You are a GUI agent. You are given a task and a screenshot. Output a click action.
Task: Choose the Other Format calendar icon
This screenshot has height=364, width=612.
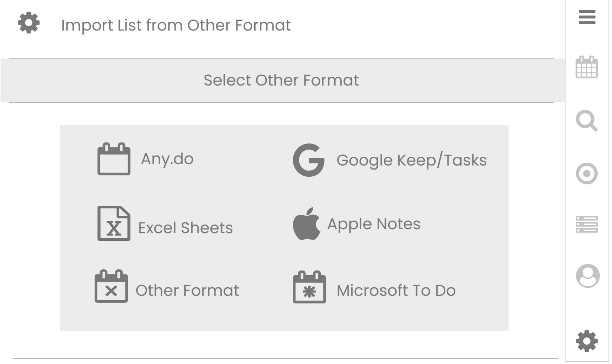coord(111,286)
